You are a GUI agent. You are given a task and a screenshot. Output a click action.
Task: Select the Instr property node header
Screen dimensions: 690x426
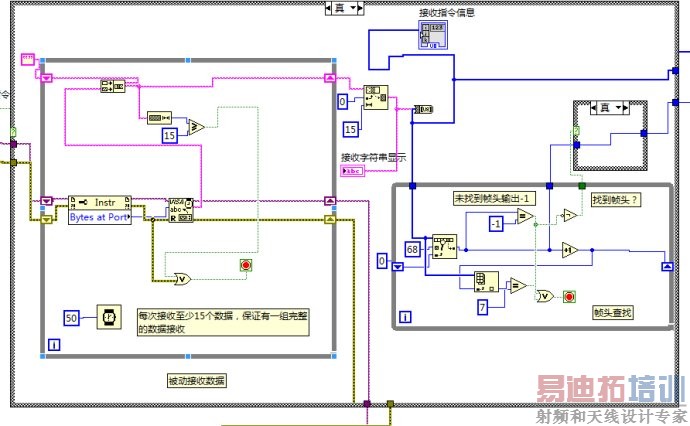tap(100, 202)
